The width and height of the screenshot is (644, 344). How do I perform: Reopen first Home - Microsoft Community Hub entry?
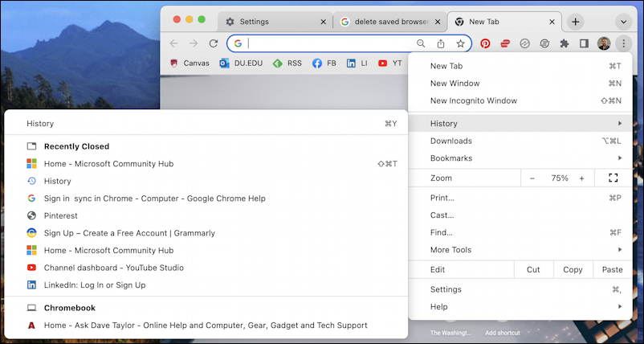tap(206, 164)
